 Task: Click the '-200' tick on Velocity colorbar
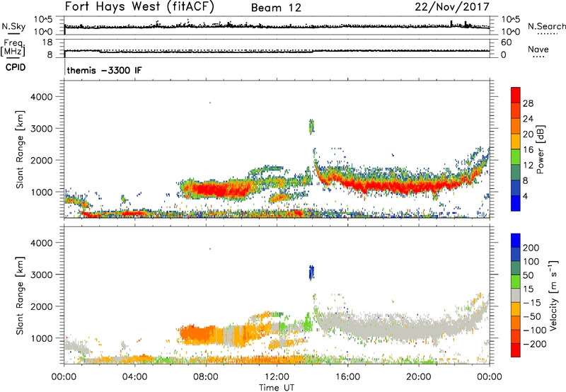point(533,344)
